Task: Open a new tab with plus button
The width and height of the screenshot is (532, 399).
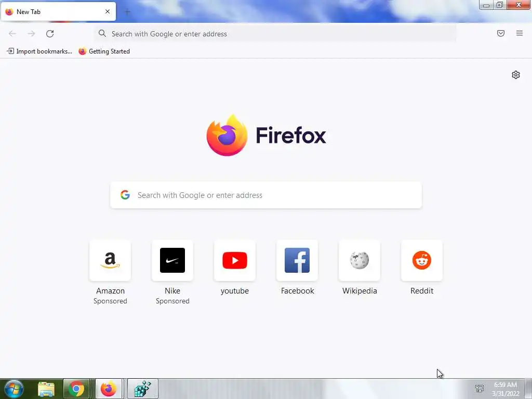Action: (127, 12)
